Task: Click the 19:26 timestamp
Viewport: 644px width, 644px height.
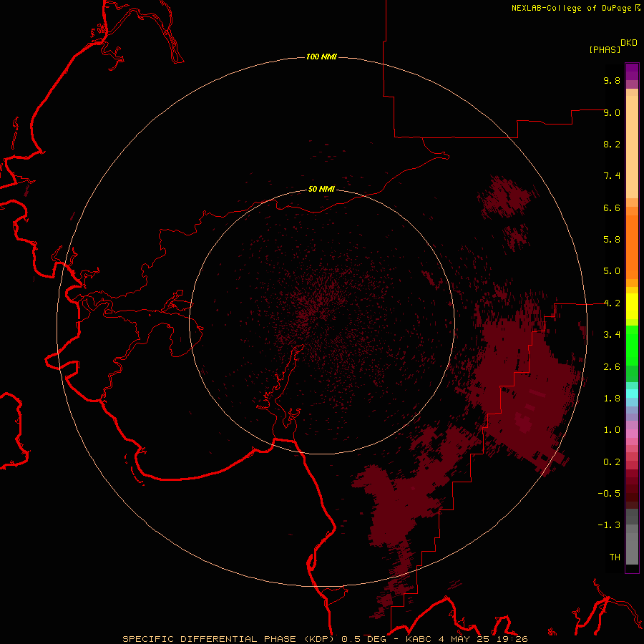Action: [513, 639]
